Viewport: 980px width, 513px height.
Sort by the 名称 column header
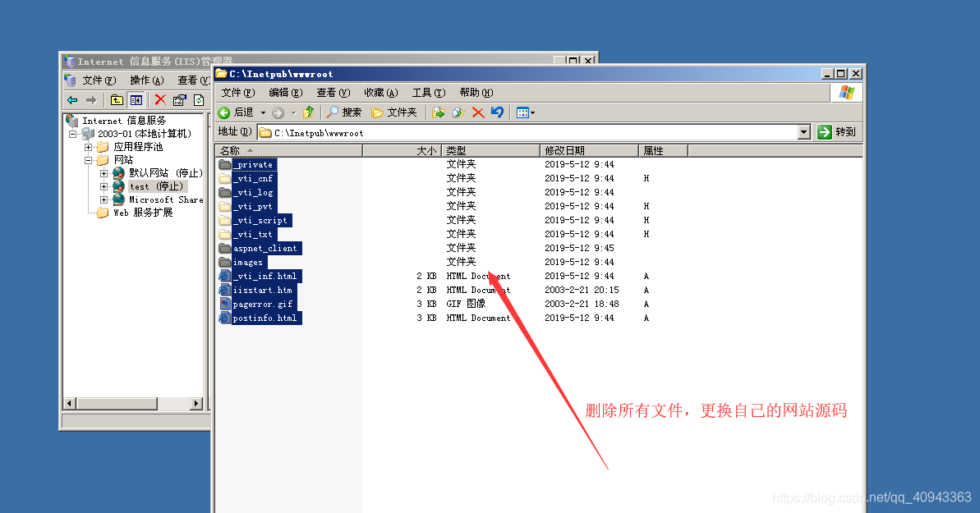click(x=289, y=150)
